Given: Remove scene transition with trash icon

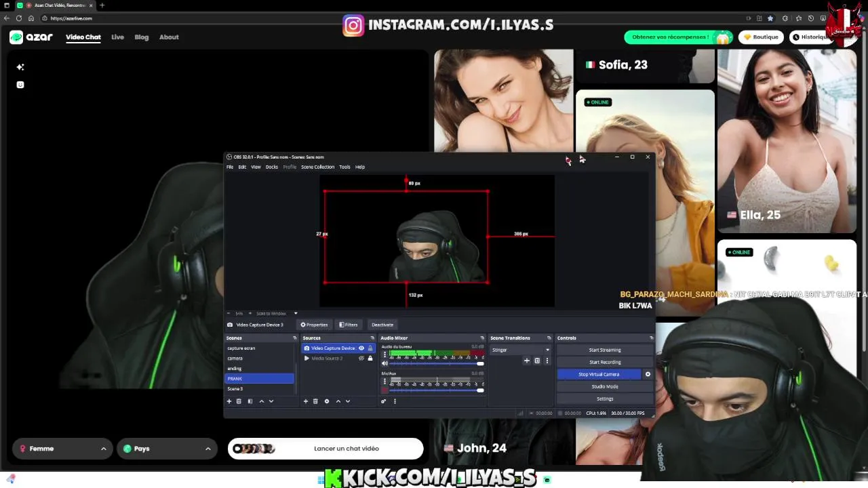Looking at the screenshot, I should click(x=537, y=361).
